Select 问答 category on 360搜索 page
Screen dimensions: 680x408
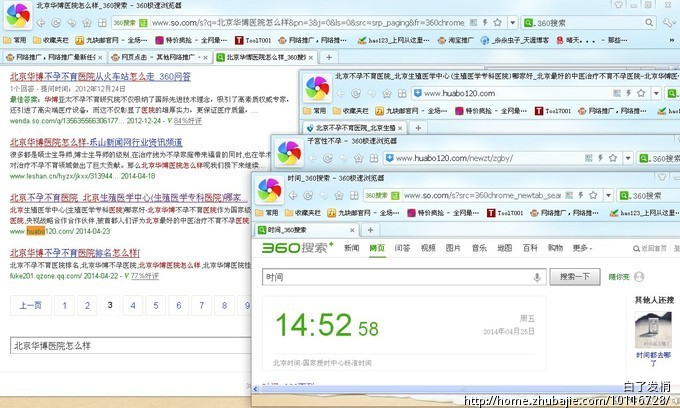coord(402,248)
